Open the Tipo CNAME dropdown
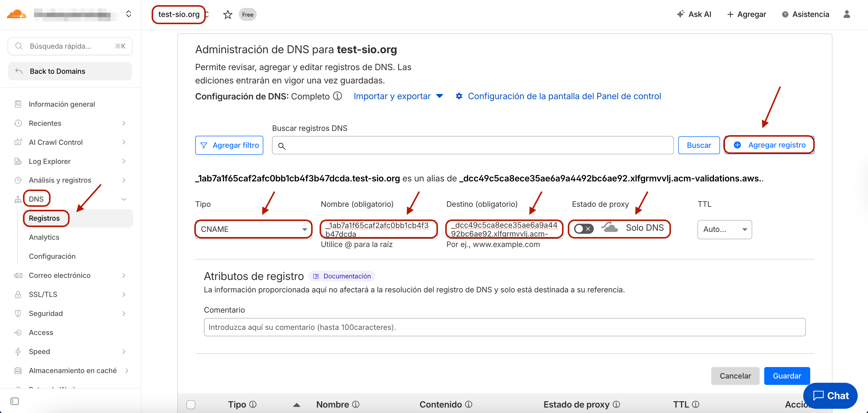This screenshot has height=413, width=868. click(253, 229)
